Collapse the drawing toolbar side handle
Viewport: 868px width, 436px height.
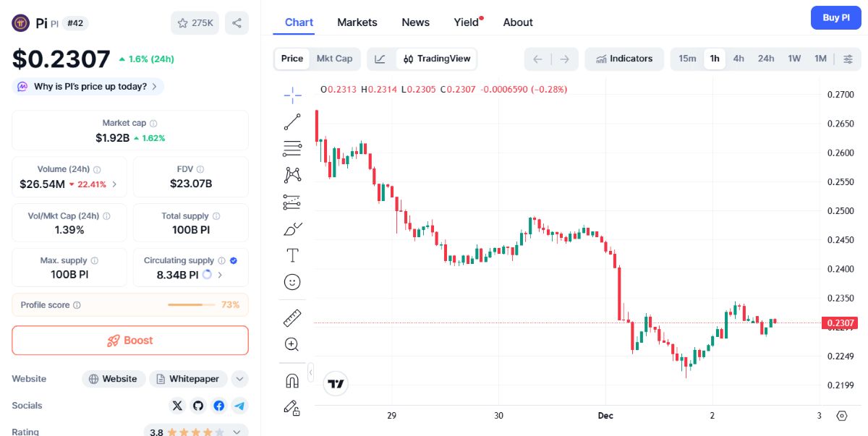310,372
